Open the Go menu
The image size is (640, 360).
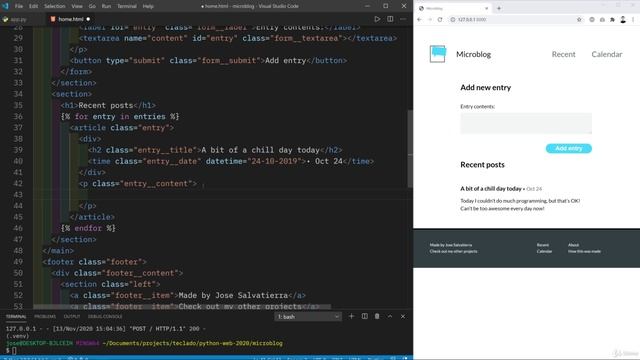(92, 6)
